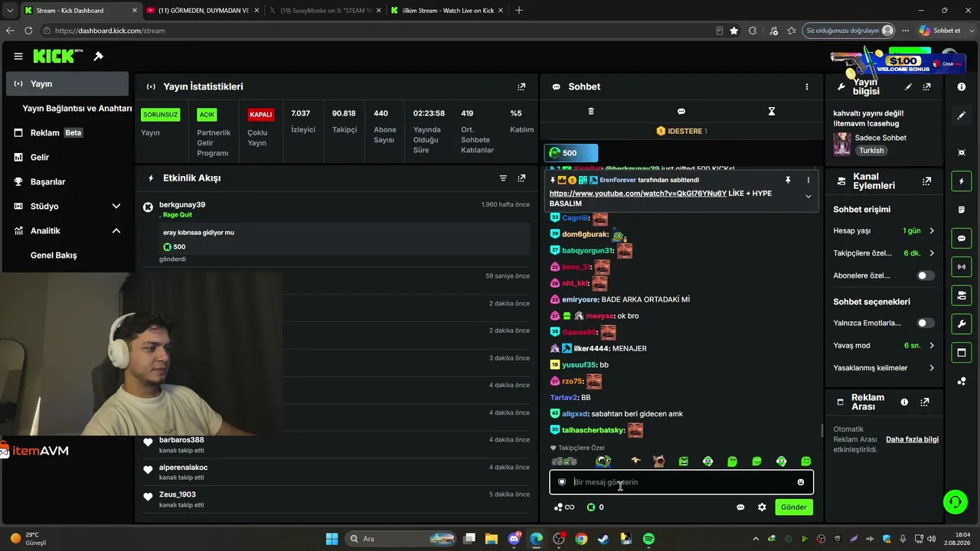Toggle the Yalnızca Emotlarla switch
This screenshot has height=551, width=980.
pos(926,323)
